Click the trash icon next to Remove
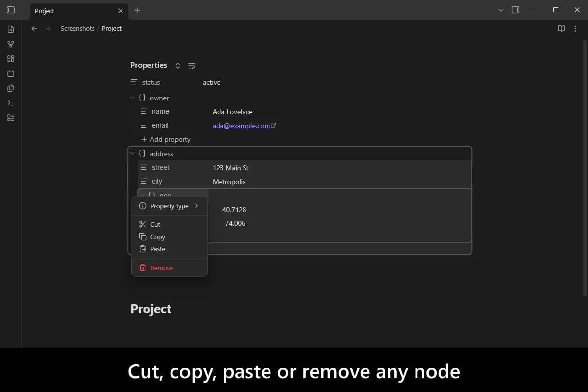 (143, 268)
